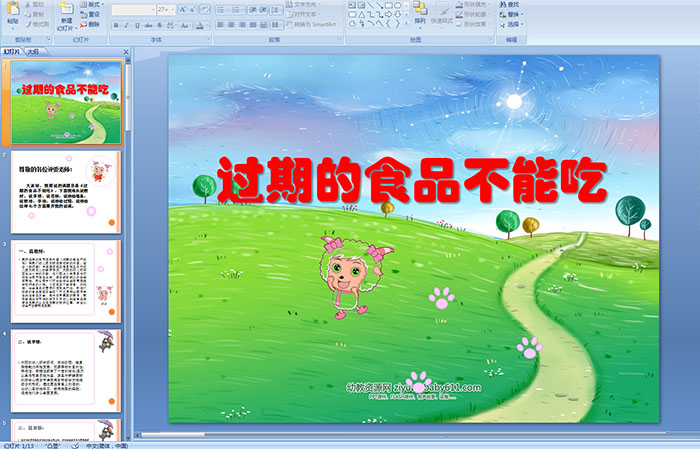Select the Oval shape in gallery

click(397, 5)
